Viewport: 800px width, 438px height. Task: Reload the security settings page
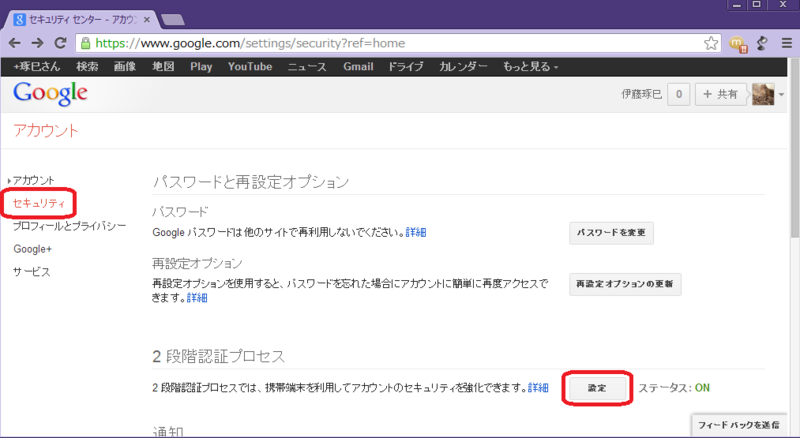click(x=60, y=43)
